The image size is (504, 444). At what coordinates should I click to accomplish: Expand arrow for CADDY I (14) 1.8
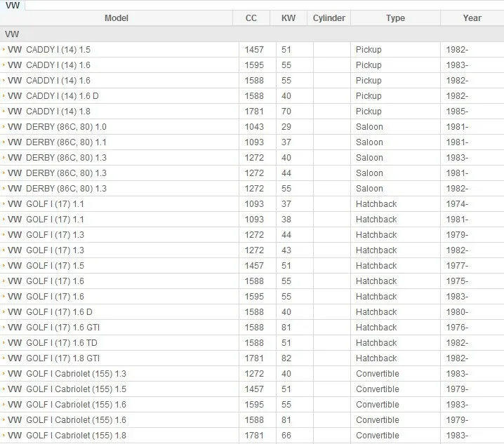[4, 111]
